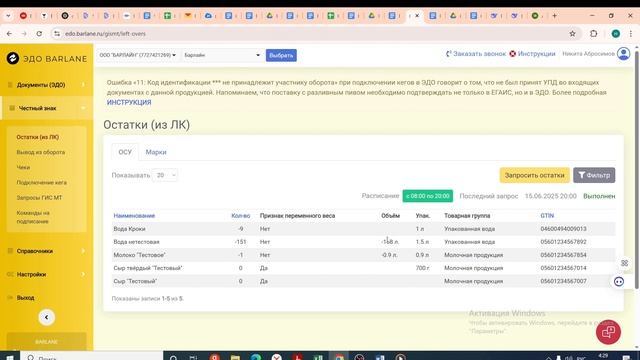
Task: Collapse the Честный знак sidebar section
Action: (x=46, y=108)
